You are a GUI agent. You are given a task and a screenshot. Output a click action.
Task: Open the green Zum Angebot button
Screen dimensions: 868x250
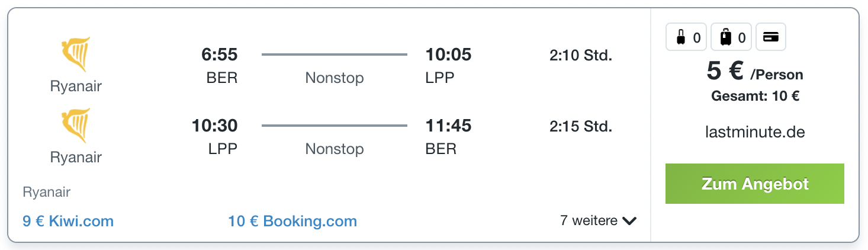755,184
